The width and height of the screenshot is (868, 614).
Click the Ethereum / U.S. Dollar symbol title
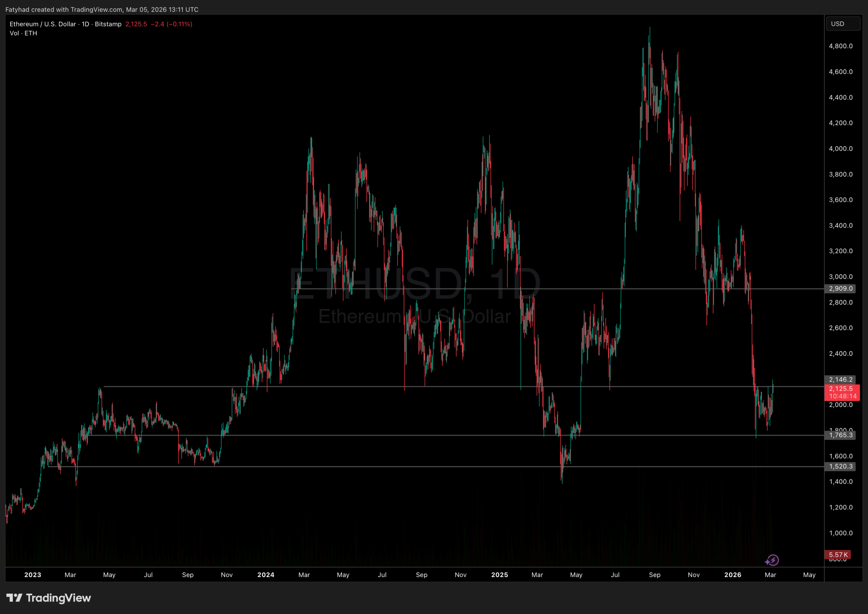43,24
